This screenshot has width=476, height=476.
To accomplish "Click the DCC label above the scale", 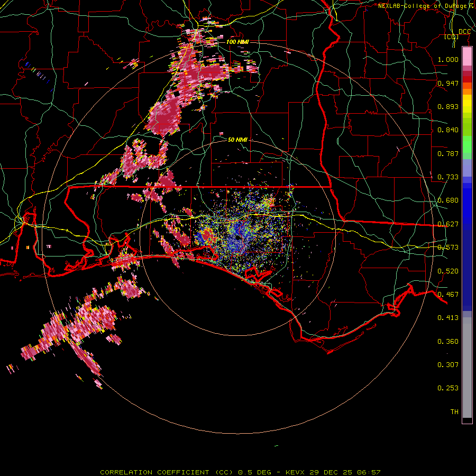I will pos(465,32).
